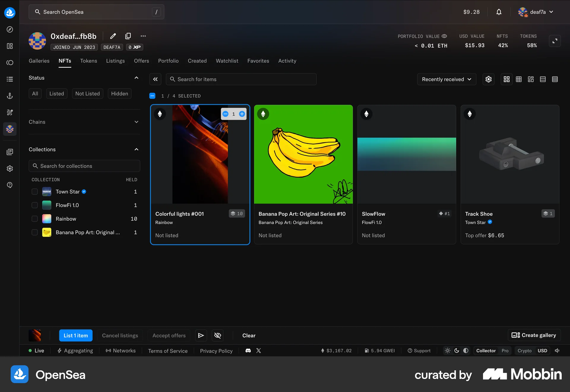Switch to compact list view layout icon
The height and width of the screenshot is (392, 570).
pos(555,79)
